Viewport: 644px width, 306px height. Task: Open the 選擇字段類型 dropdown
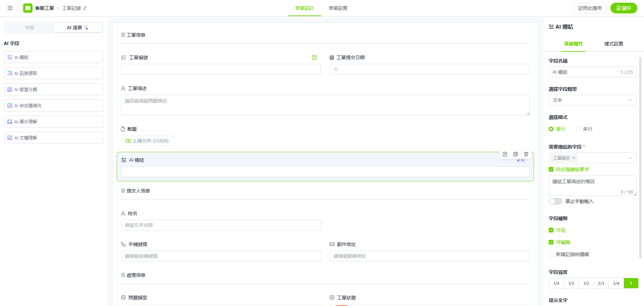[592, 100]
